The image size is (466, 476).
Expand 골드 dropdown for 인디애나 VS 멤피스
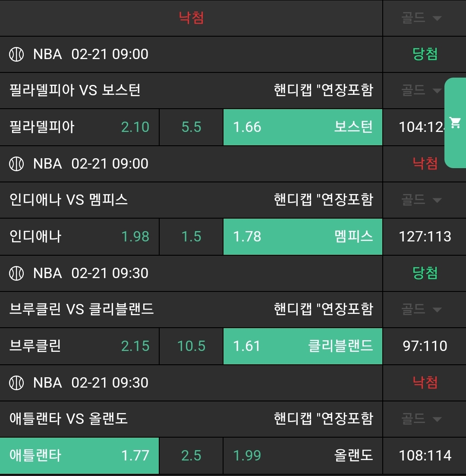tap(422, 200)
